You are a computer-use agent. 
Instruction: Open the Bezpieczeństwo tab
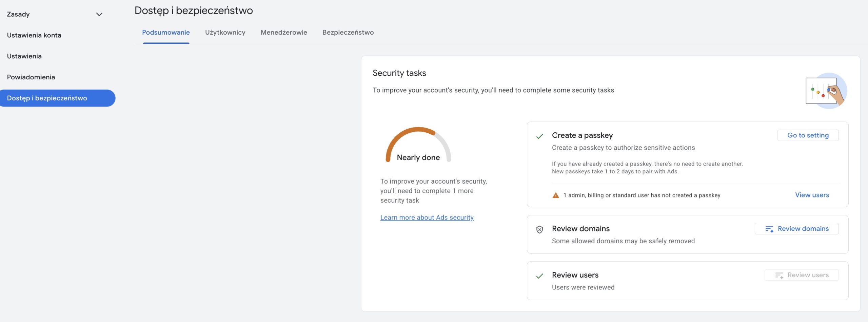pos(348,33)
